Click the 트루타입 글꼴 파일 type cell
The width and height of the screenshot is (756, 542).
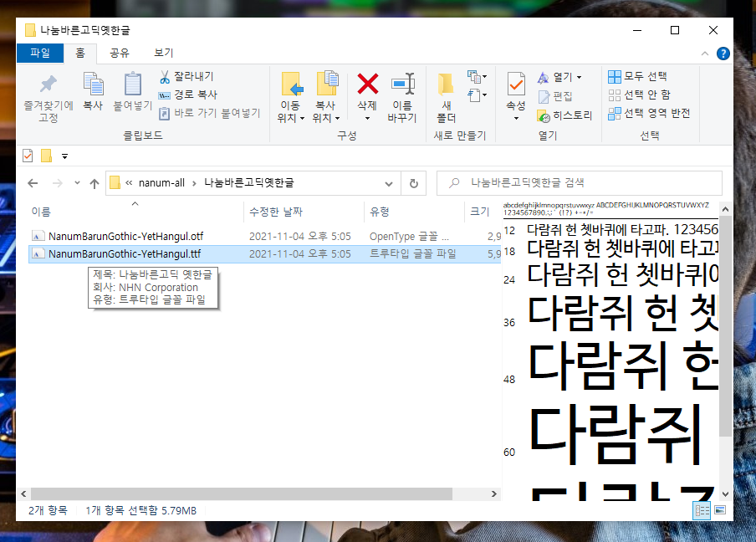[x=413, y=253]
